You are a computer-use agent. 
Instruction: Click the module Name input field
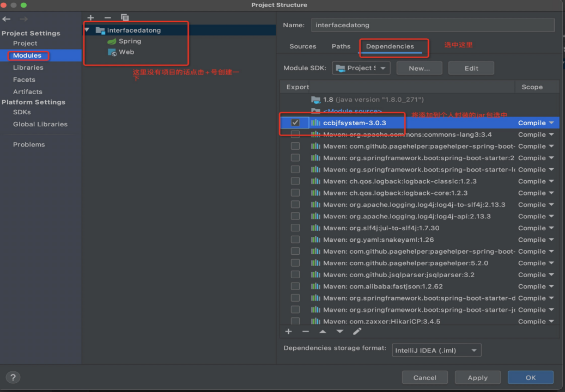(433, 25)
